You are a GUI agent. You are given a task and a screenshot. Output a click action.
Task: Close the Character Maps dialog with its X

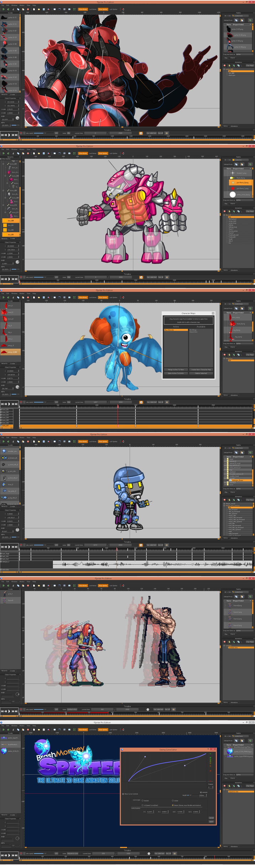(213, 313)
